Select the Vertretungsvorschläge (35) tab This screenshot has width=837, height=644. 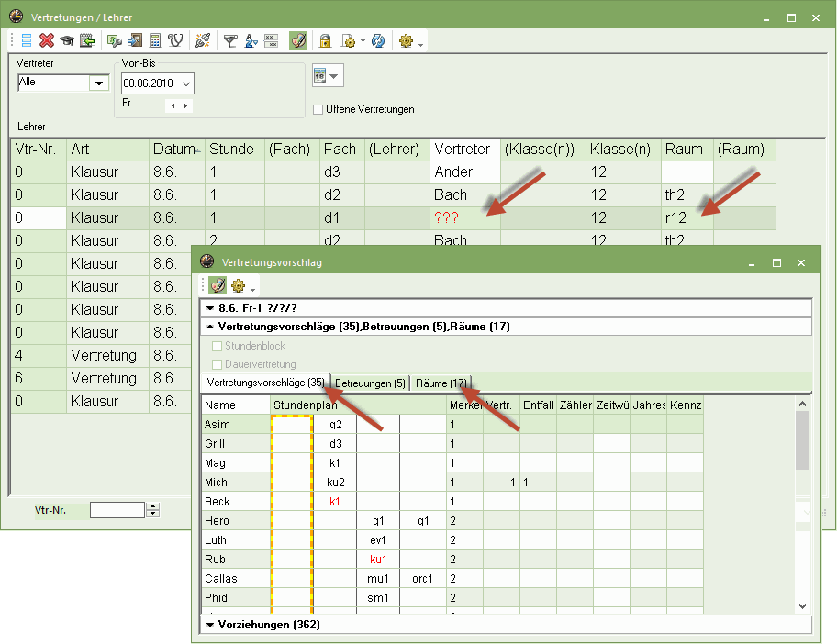pyautogui.click(x=266, y=383)
